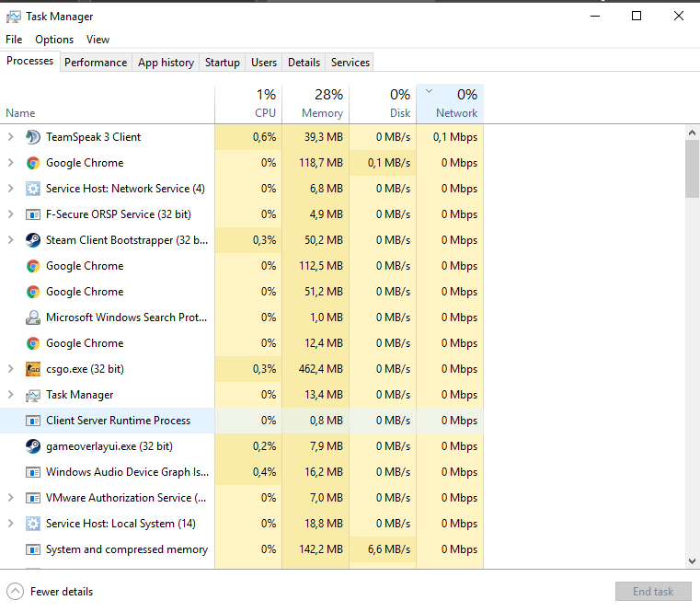Image resolution: width=700 pixels, height=612 pixels.
Task: Click the Fewer details link
Action: [x=62, y=592]
